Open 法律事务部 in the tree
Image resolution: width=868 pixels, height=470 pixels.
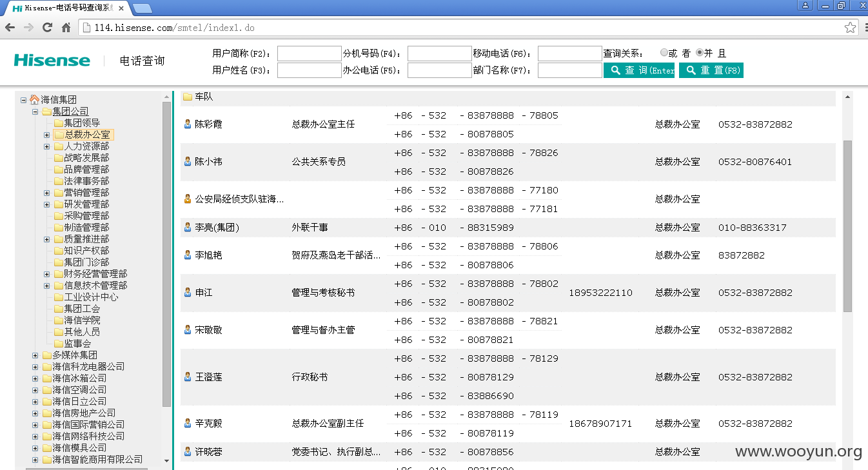point(86,181)
